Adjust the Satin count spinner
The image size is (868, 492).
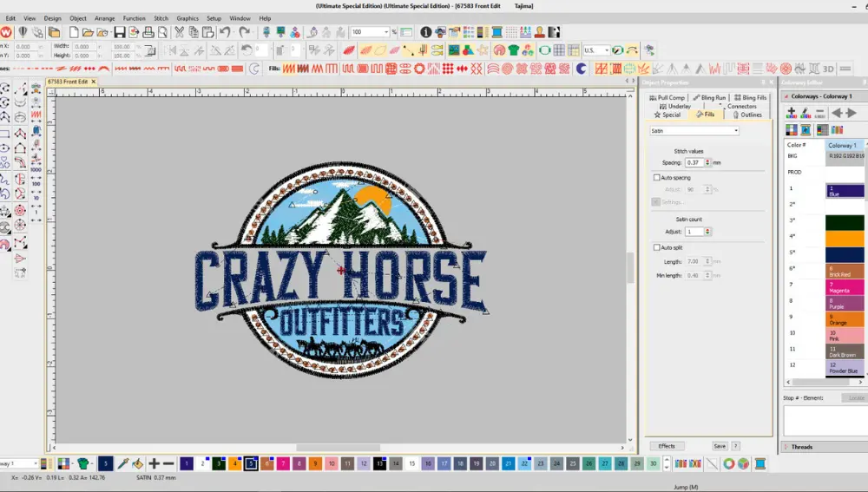pos(707,232)
